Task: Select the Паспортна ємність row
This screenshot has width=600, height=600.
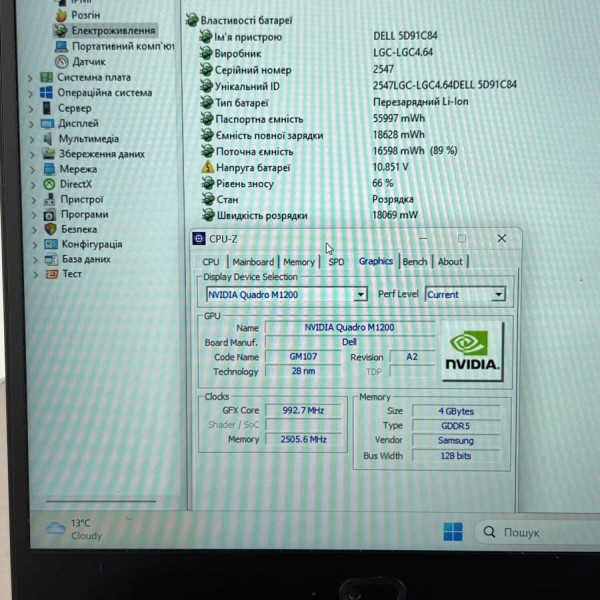Action: [313, 119]
